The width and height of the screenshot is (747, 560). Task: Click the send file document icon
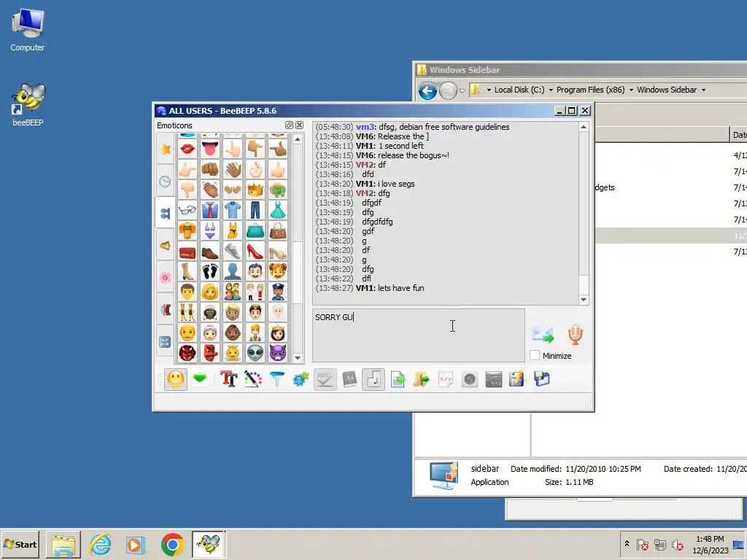[x=398, y=379]
